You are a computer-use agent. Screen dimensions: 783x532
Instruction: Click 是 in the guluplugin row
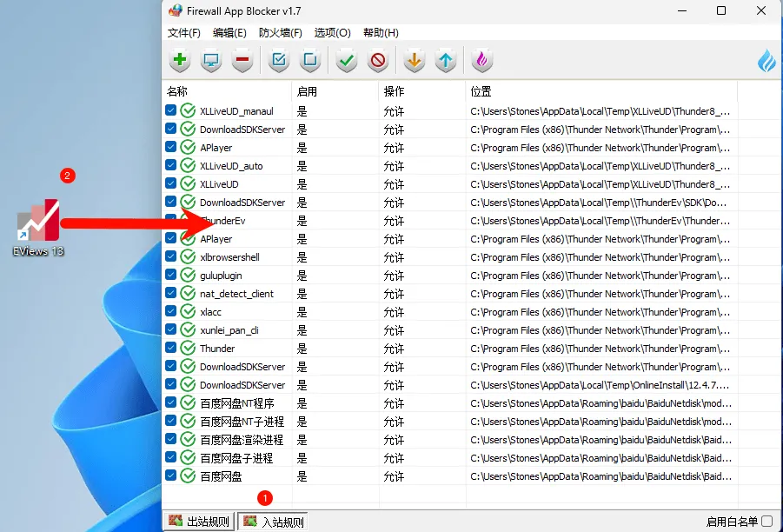[302, 276]
